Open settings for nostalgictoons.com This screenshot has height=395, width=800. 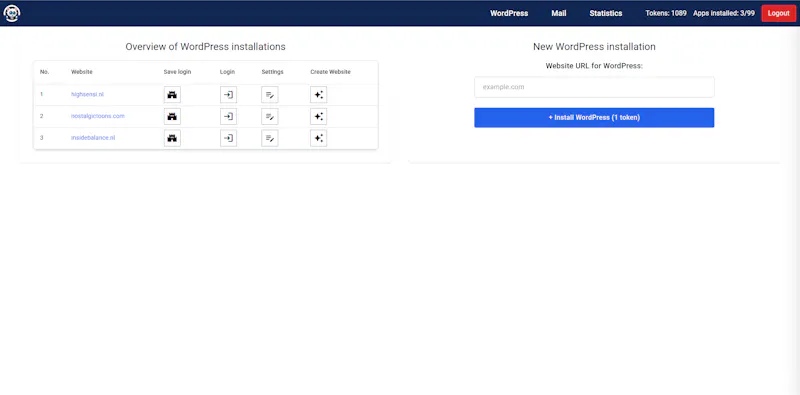point(270,116)
